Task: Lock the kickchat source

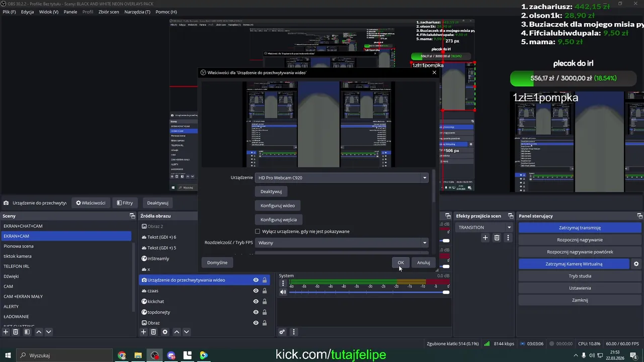Action: click(x=264, y=302)
